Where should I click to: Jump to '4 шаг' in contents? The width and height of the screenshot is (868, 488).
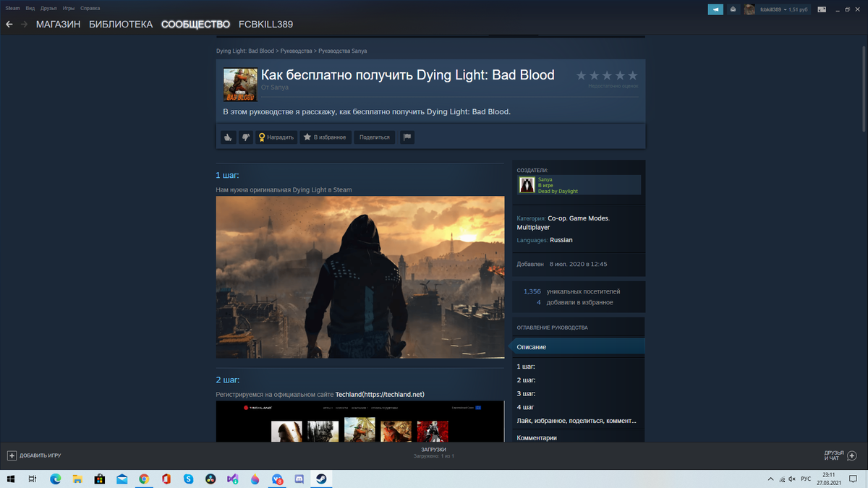coord(525,408)
